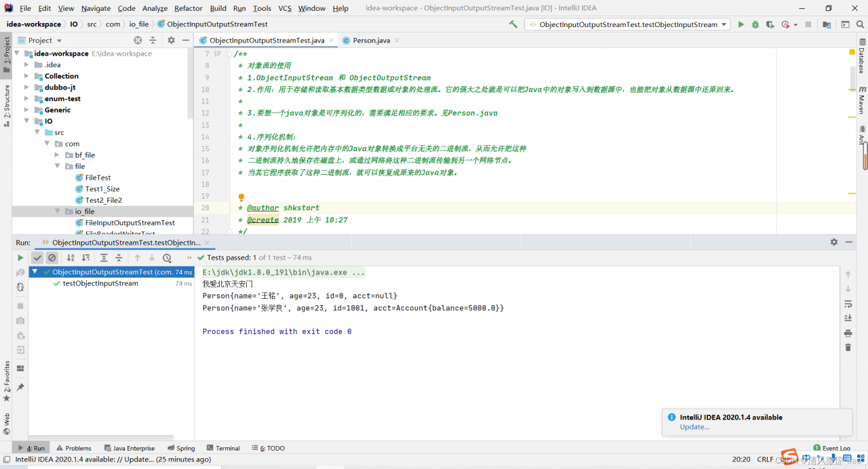Viewport: 868px width, 469px height.
Task: Click the Exit icon in Run sidebar
Action: coord(20,350)
